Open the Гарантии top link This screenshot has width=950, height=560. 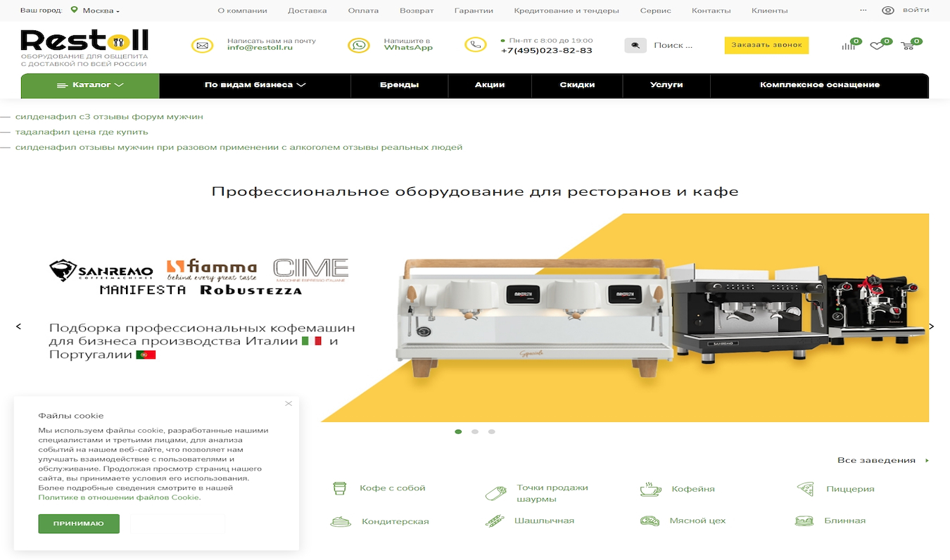pos(474,11)
